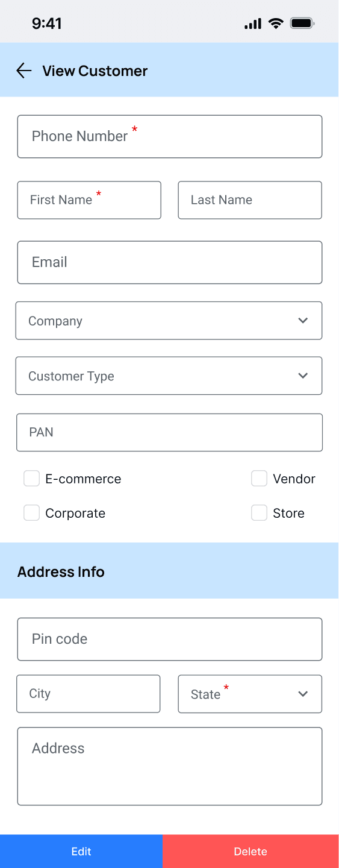
Task: Focus the Phone Number field
Action: pos(170,137)
